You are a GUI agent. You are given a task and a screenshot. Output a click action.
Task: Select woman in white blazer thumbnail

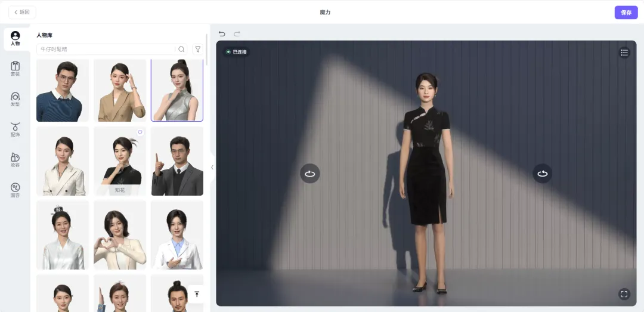[x=63, y=161]
